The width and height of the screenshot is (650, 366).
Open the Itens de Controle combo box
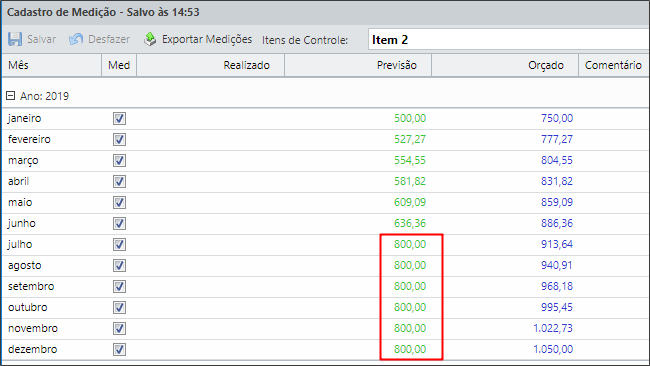click(x=509, y=39)
